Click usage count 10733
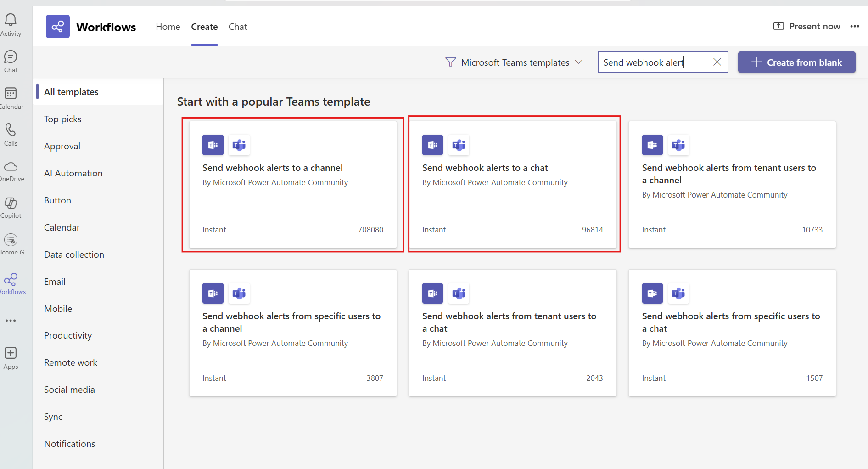Viewport: 868px width, 469px height. 812,230
